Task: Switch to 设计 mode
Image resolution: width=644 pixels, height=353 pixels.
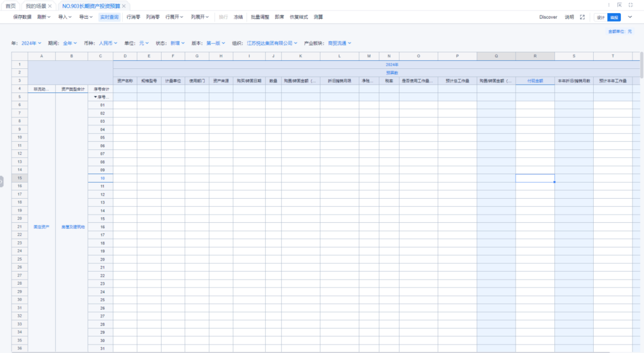Action: [x=601, y=17]
